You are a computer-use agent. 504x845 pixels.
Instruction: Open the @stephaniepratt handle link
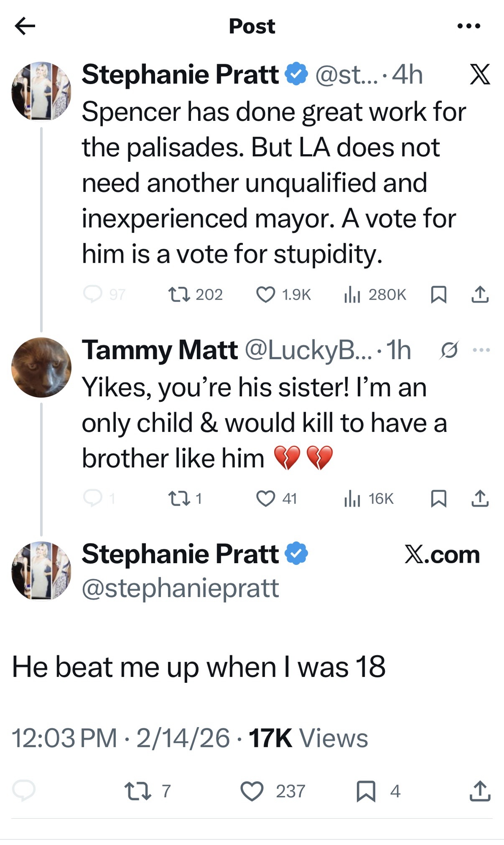coord(180,588)
